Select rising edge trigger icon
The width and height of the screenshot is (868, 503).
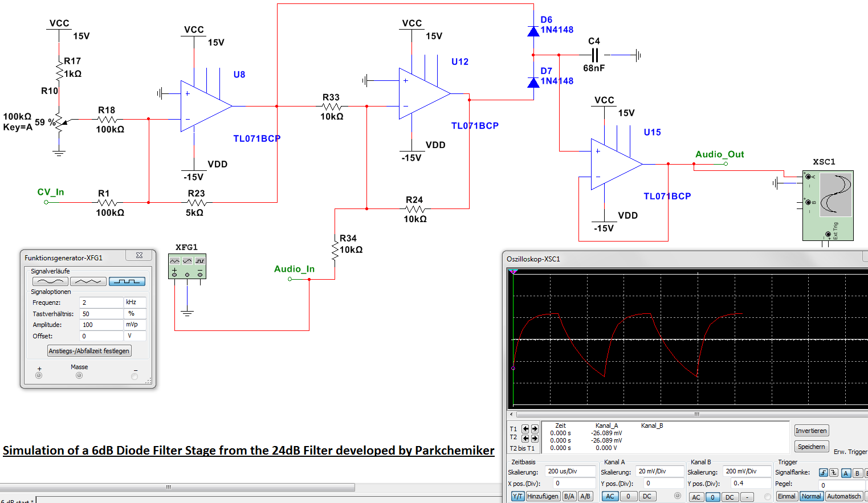[x=823, y=473]
